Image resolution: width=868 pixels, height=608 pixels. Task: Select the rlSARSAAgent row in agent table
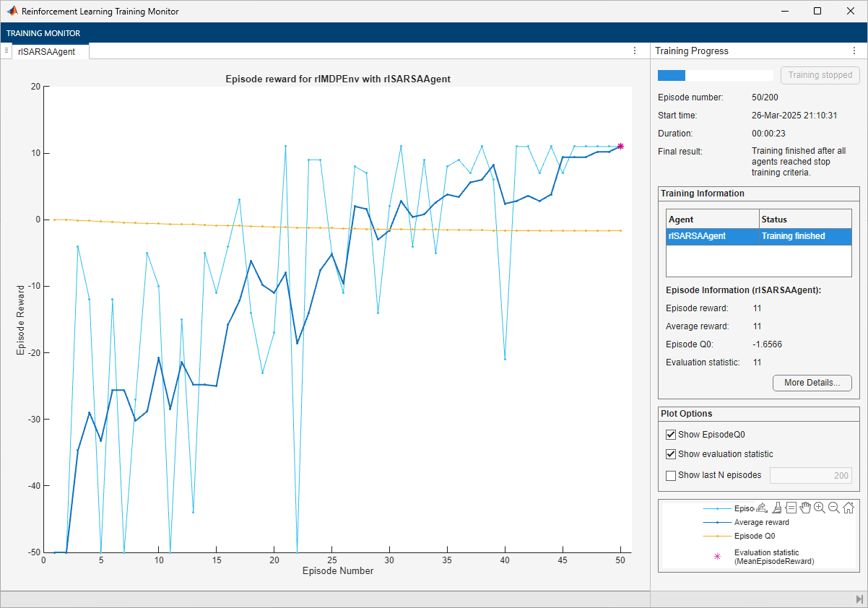758,236
